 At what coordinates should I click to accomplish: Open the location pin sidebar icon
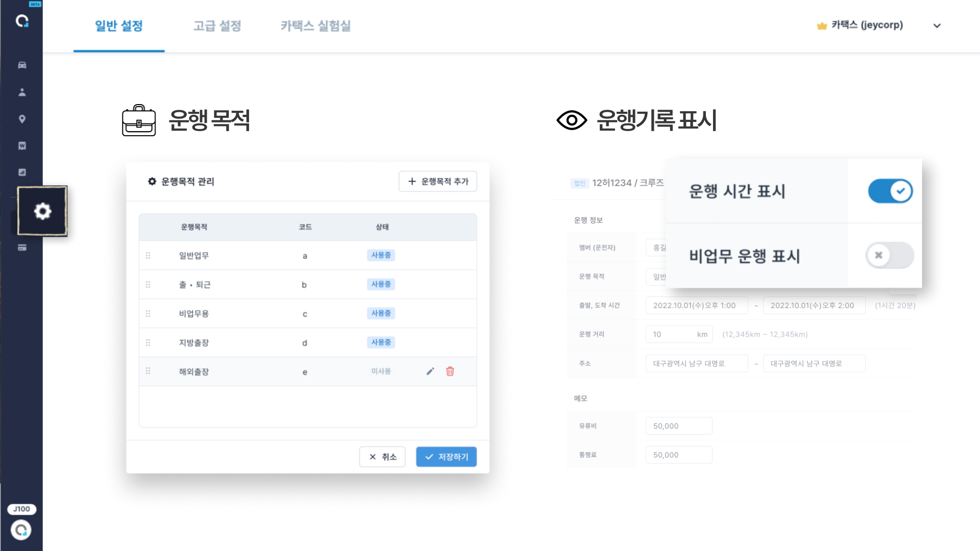tap(21, 119)
